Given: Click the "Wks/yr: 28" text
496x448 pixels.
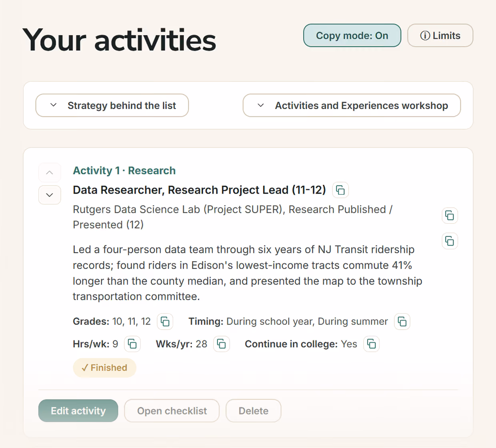Looking at the screenshot, I should coord(182,344).
